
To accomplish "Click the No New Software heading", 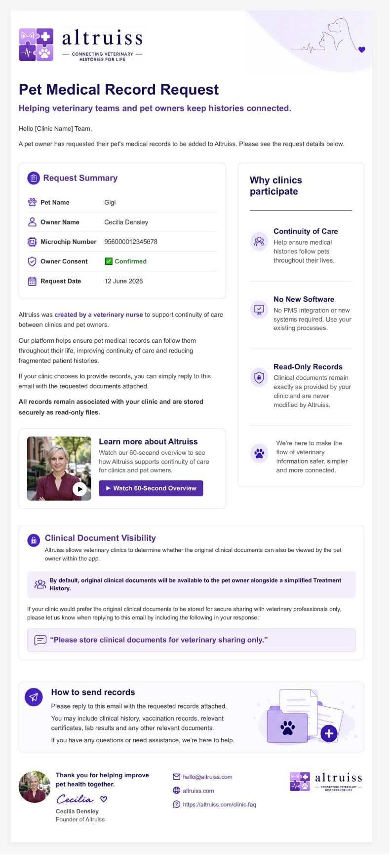I will pos(304,299).
